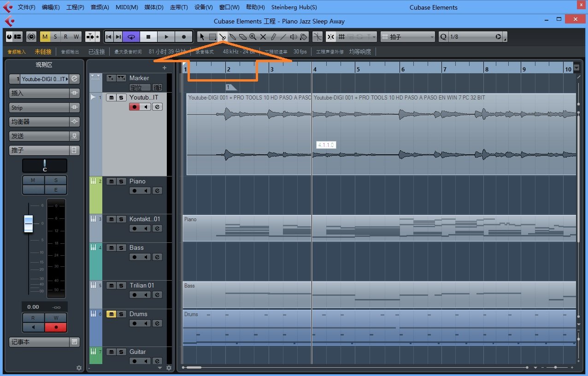Select the Glue tool in toolbar
This screenshot has height=376, width=588.
coord(233,37)
